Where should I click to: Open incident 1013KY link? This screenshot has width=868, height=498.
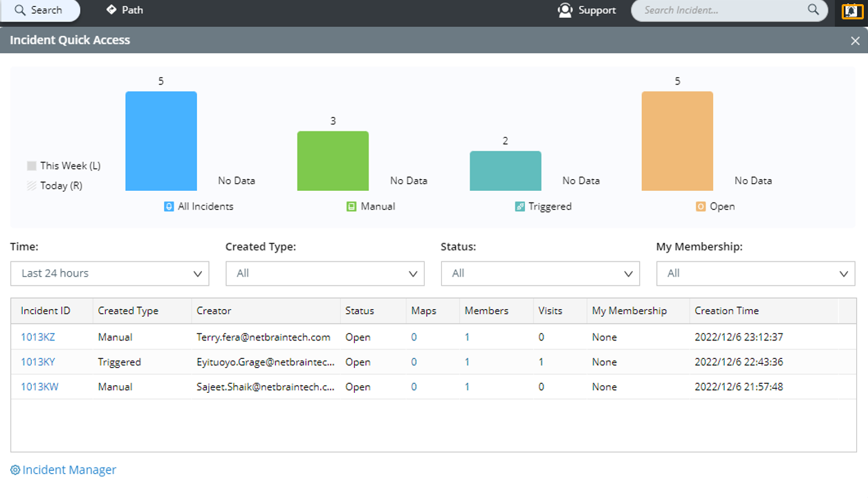click(38, 362)
